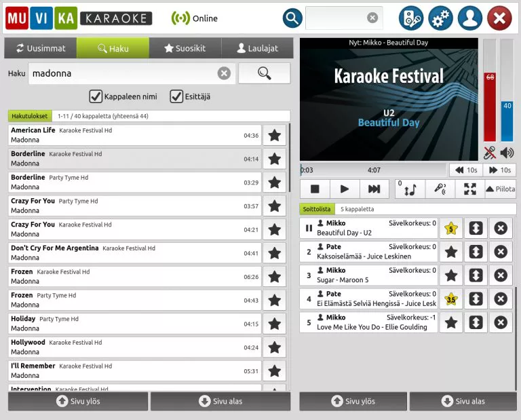521x420 pixels.
Task: Toggle fullscreen video mode
Action: [x=469, y=189]
